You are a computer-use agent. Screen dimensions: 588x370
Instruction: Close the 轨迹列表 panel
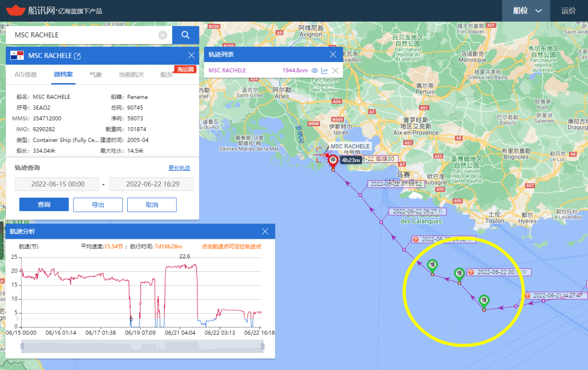(x=334, y=54)
